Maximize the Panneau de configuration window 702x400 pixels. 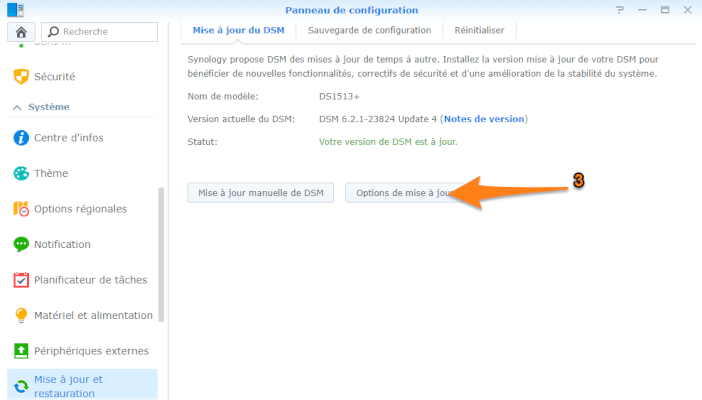point(665,10)
